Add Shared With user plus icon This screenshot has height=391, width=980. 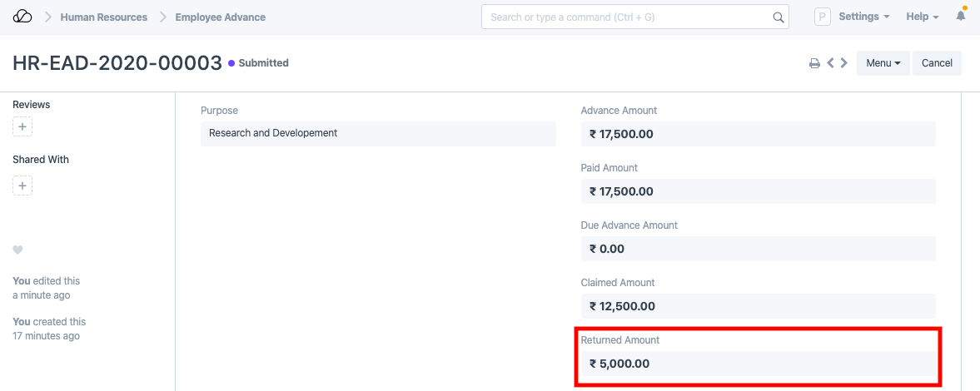click(x=22, y=186)
